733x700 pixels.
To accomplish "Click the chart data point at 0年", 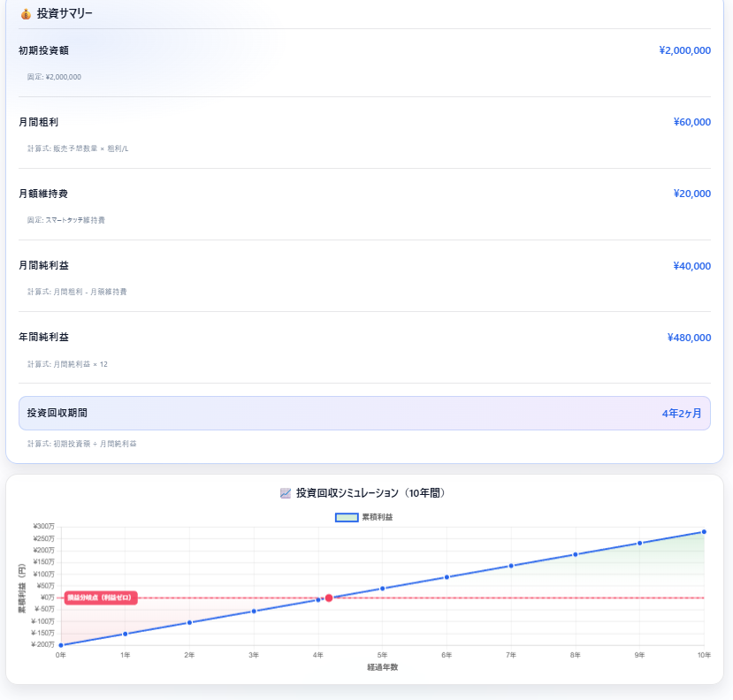I will click(61, 645).
